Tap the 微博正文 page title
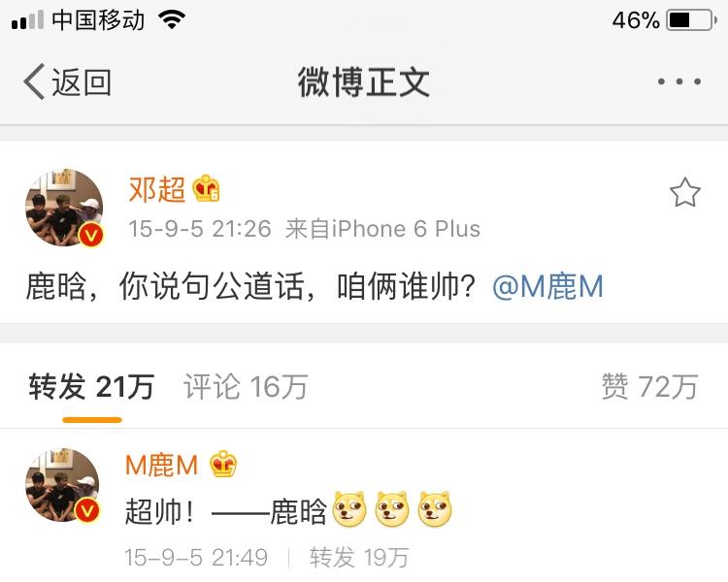728x582 pixels. (x=364, y=82)
